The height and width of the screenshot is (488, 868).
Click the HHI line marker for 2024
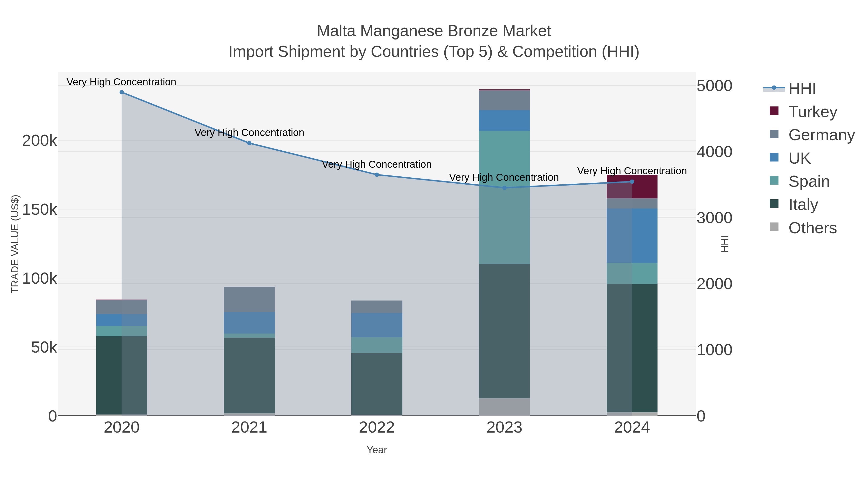coord(632,182)
